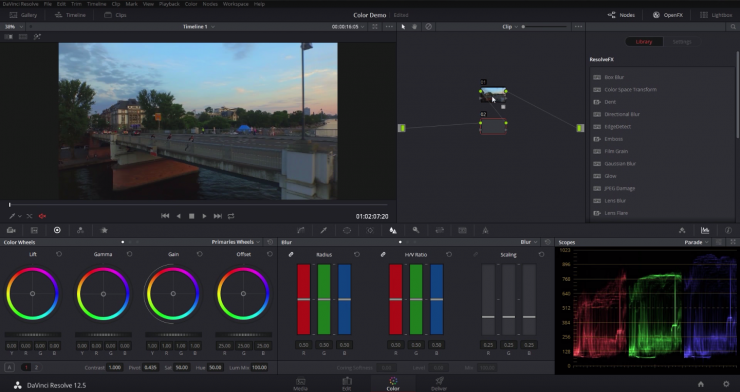The width and height of the screenshot is (740, 392).
Task: Open the Tracker palette
Action: [370, 230]
